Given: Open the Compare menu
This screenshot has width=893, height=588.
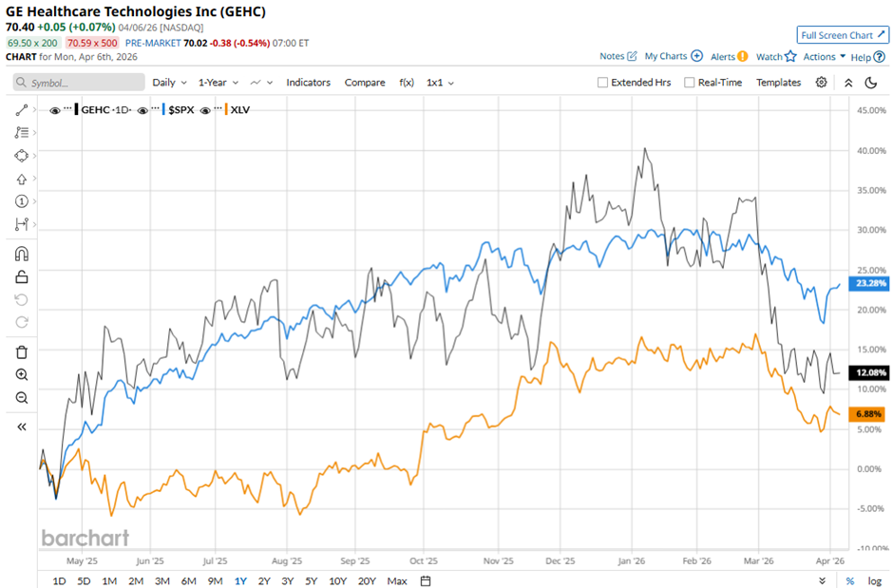Looking at the screenshot, I should point(365,83).
